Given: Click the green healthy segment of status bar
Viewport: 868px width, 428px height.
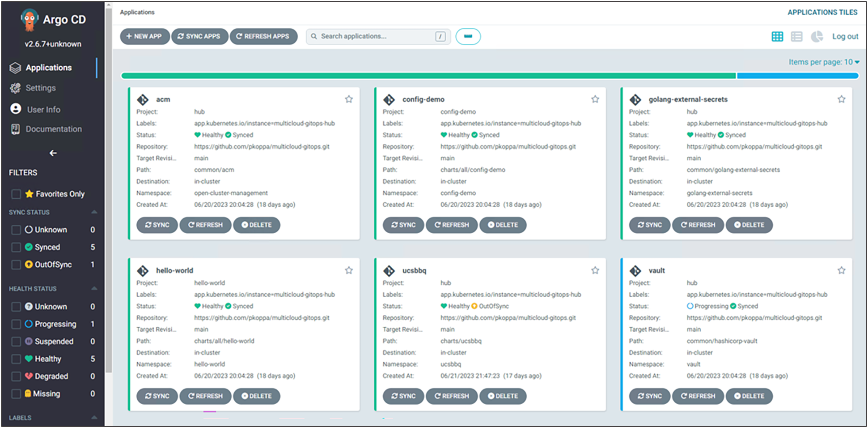Looking at the screenshot, I should coord(428,76).
